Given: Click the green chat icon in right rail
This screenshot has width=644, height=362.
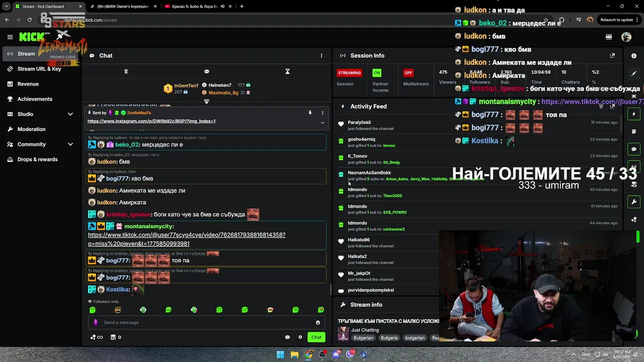Looking at the screenshot, I should 634,149.
